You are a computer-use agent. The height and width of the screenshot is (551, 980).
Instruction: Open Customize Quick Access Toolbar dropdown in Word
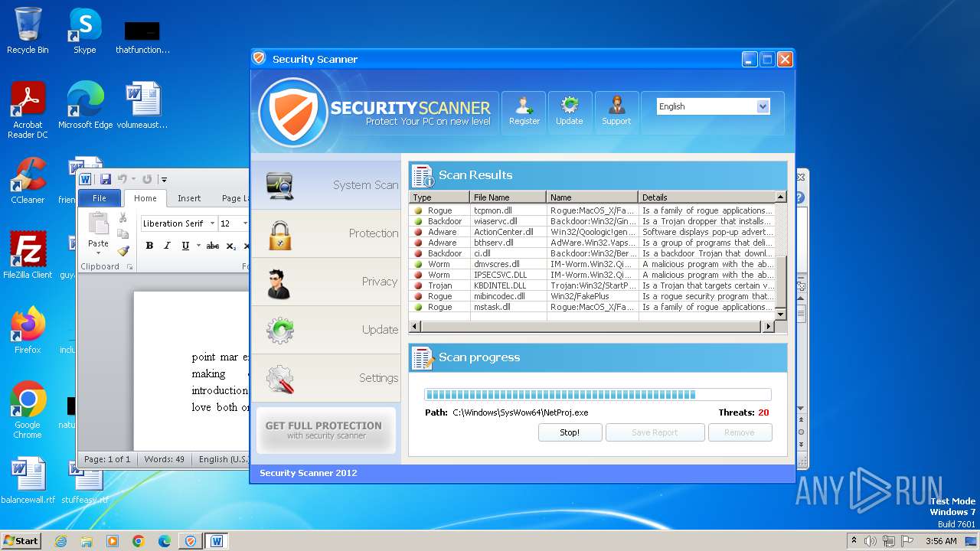point(163,180)
